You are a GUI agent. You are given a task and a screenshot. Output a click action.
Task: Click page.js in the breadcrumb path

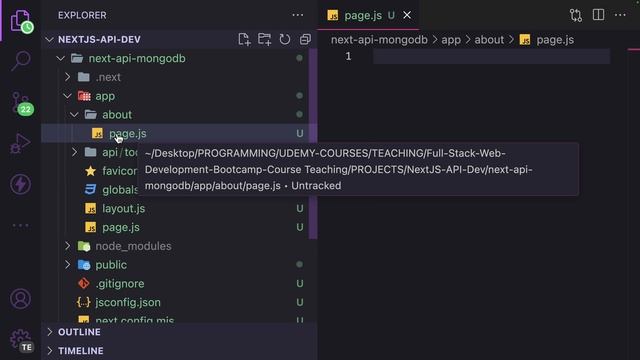point(555,40)
